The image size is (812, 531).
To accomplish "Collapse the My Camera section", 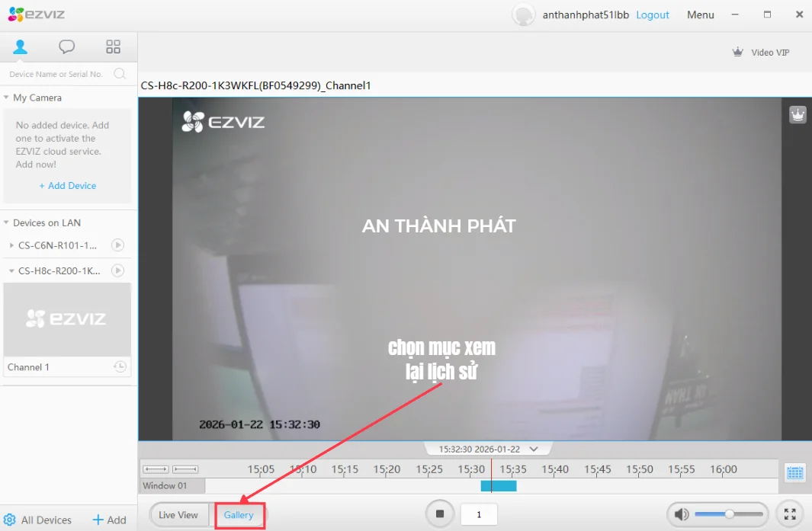I will [7, 98].
